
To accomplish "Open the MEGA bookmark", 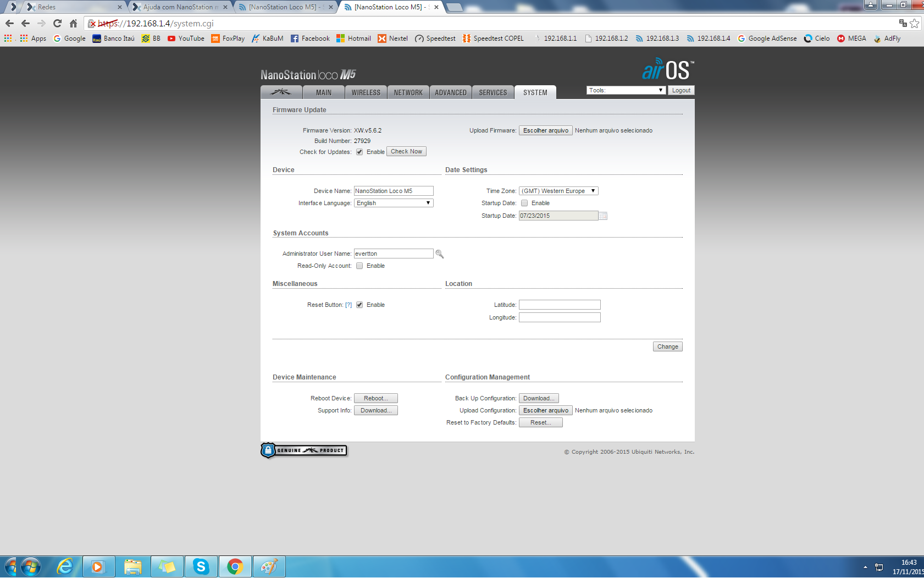I will [x=851, y=38].
